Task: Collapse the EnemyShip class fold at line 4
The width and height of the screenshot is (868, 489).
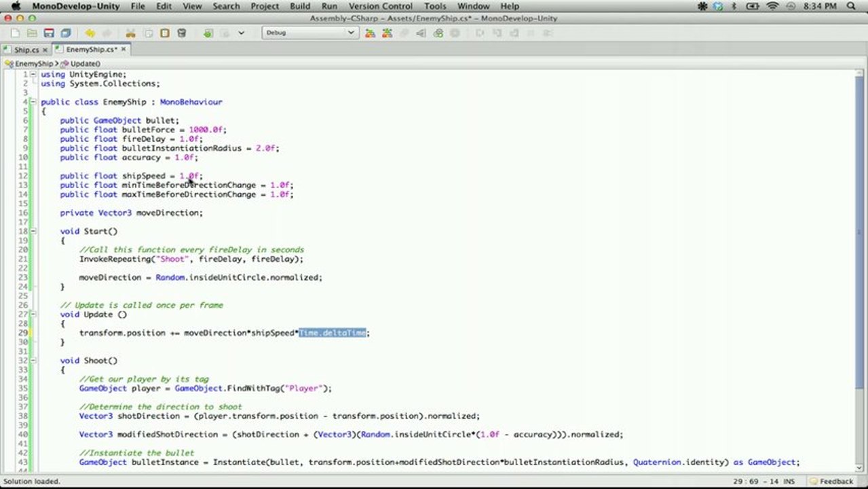Action: pos(33,102)
